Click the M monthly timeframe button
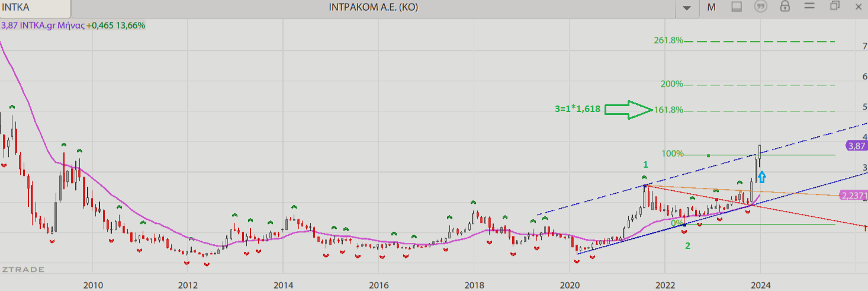Image resolution: width=868 pixels, height=291 pixels. tap(711, 7)
